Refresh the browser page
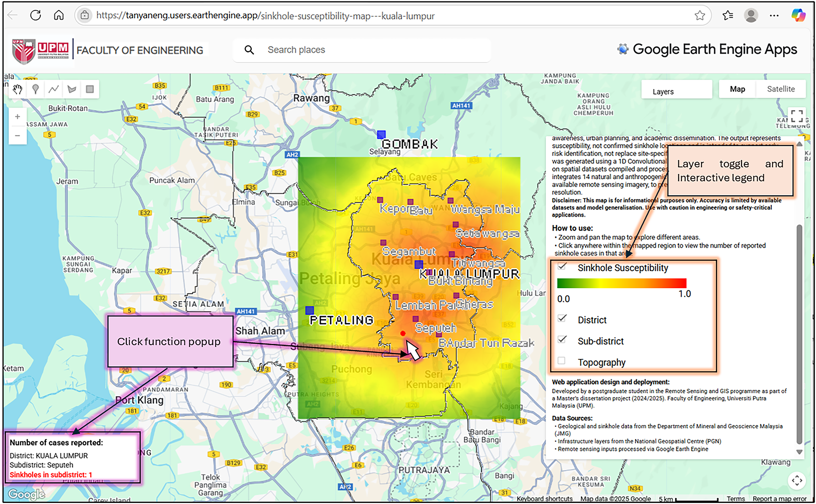The width and height of the screenshot is (816, 504). [36, 15]
